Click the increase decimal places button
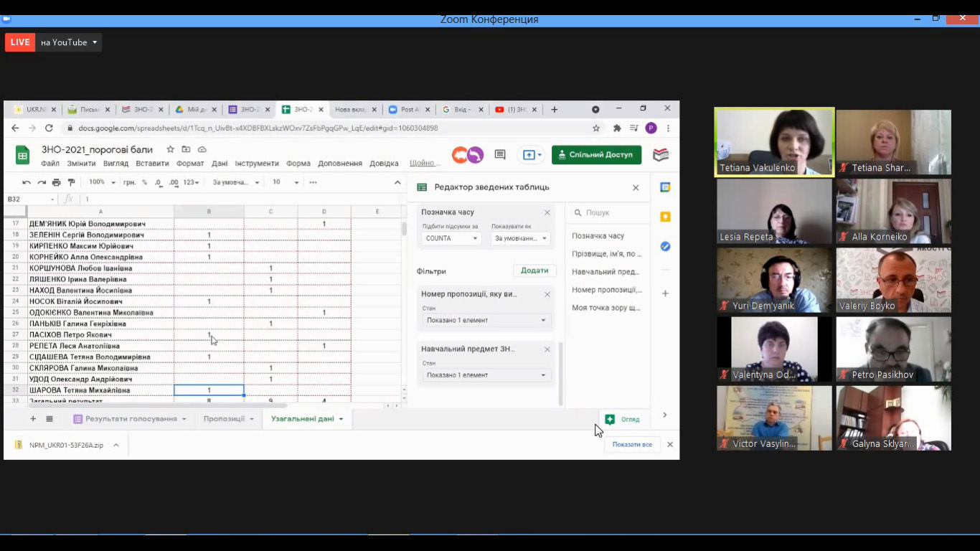 click(x=174, y=182)
